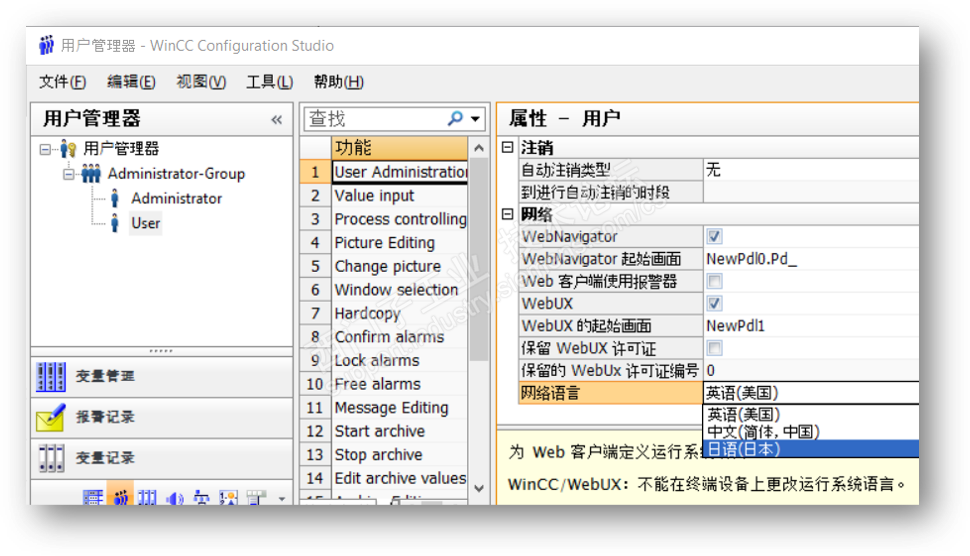This screenshot has width=970, height=556.
Task: Click the Administrator user icon in tree
Action: (x=115, y=199)
